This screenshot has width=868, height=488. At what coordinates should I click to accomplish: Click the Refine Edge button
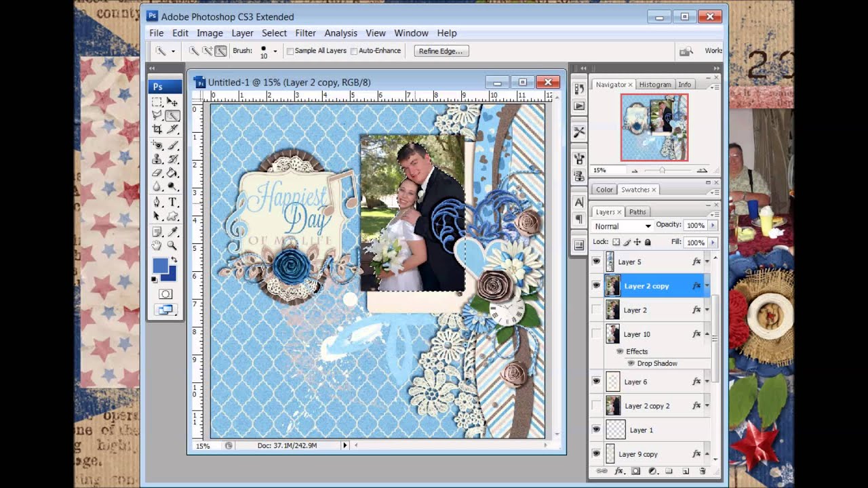point(440,51)
